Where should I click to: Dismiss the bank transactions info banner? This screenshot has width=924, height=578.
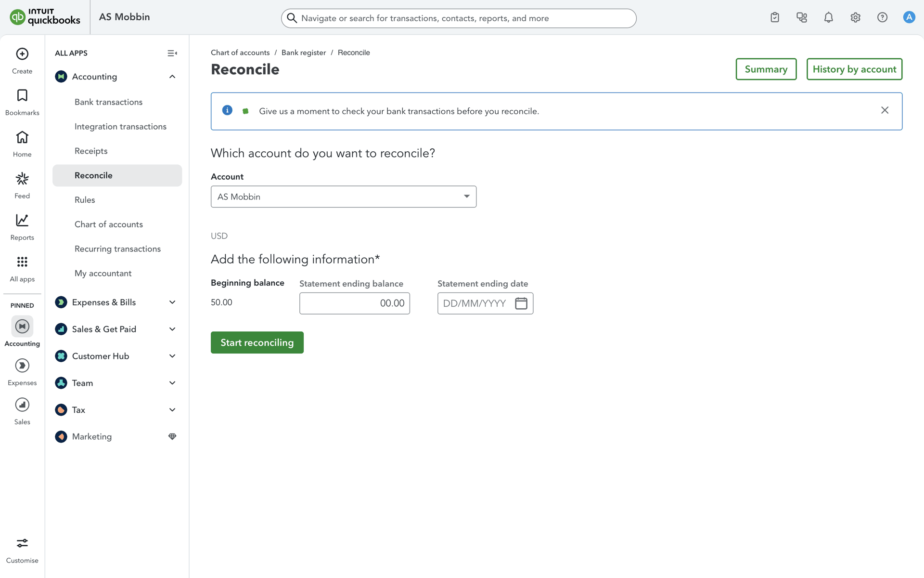click(885, 110)
